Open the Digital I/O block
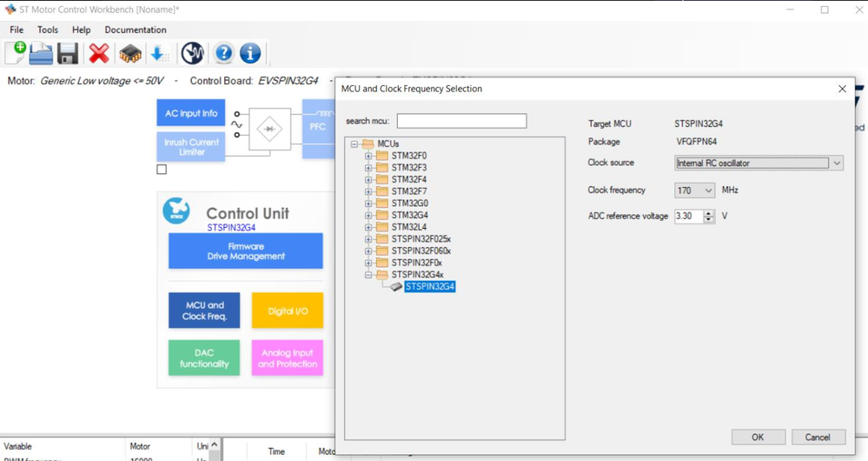 tap(288, 311)
